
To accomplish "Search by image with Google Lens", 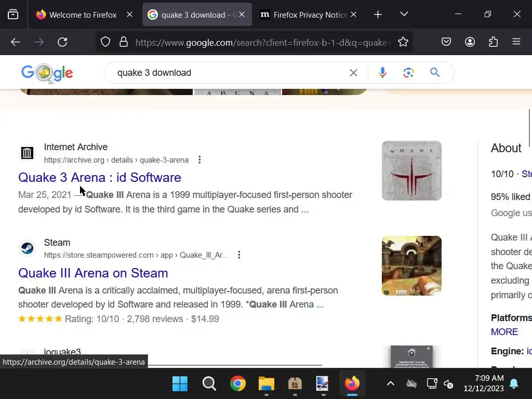I will (408, 73).
